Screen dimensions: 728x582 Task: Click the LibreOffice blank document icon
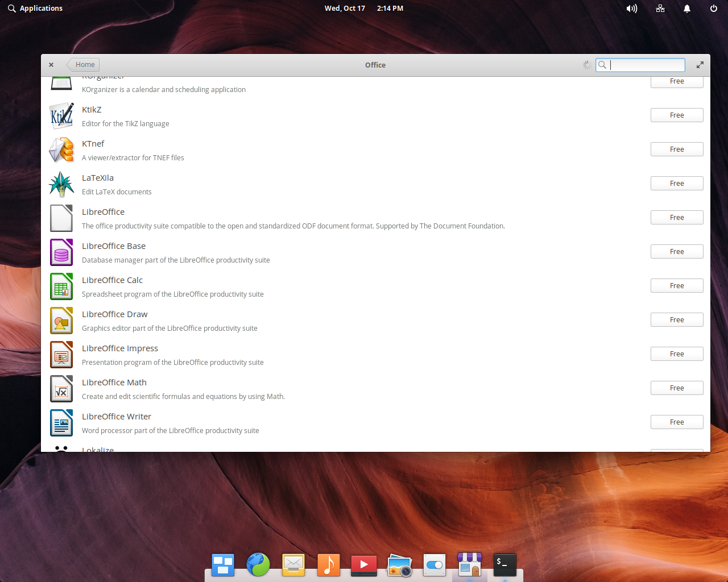point(61,218)
